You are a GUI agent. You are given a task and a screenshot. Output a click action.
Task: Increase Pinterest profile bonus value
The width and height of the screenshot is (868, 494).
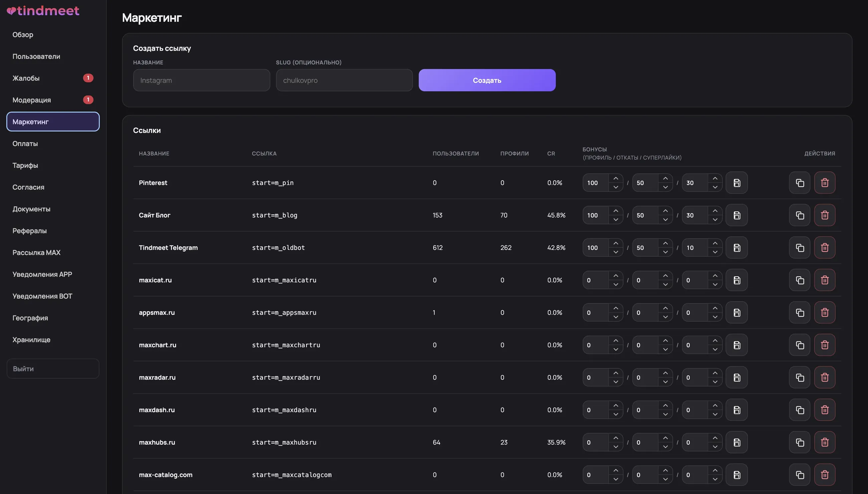616,179
